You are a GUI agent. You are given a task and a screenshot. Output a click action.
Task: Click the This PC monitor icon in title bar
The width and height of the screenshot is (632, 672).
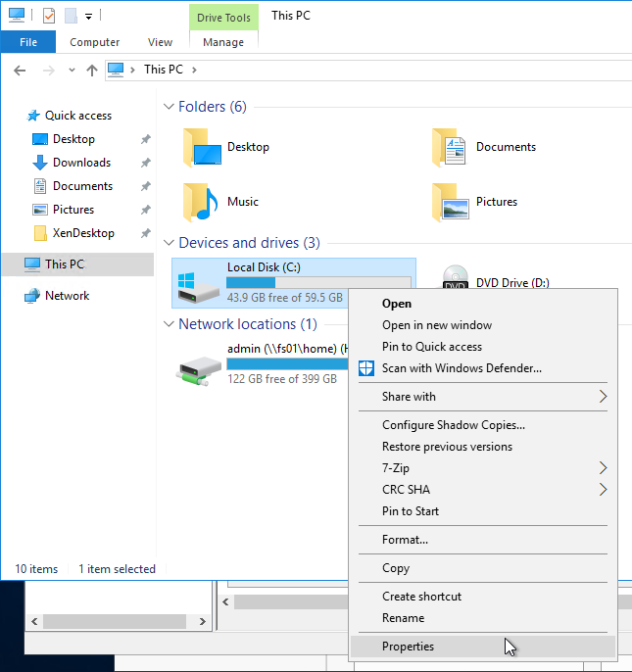(x=17, y=16)
